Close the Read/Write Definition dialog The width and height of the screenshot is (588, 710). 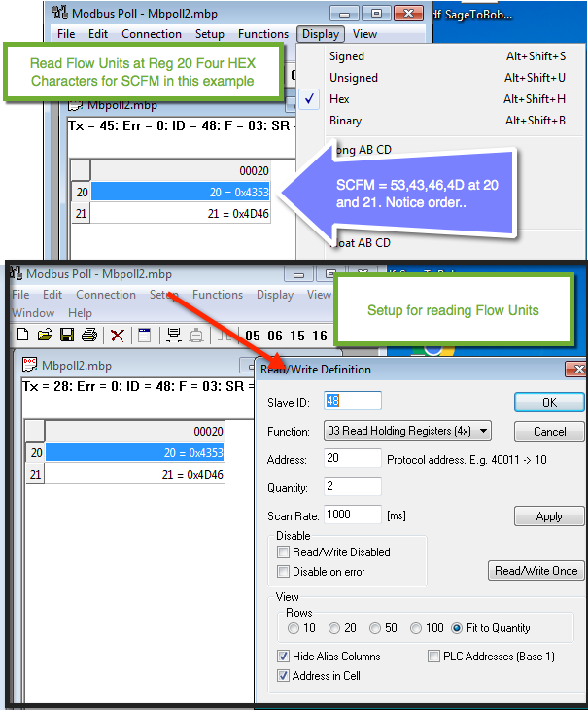click(x=575, y=369)
